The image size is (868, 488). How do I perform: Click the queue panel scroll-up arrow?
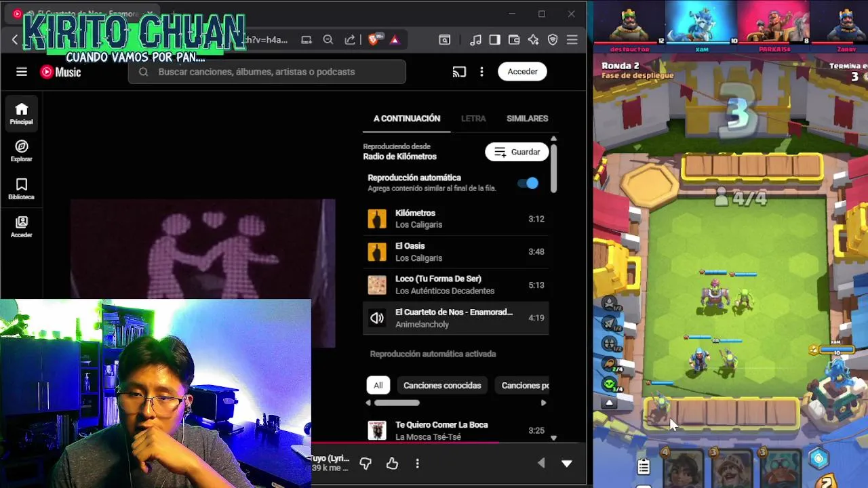coord(553,139)
